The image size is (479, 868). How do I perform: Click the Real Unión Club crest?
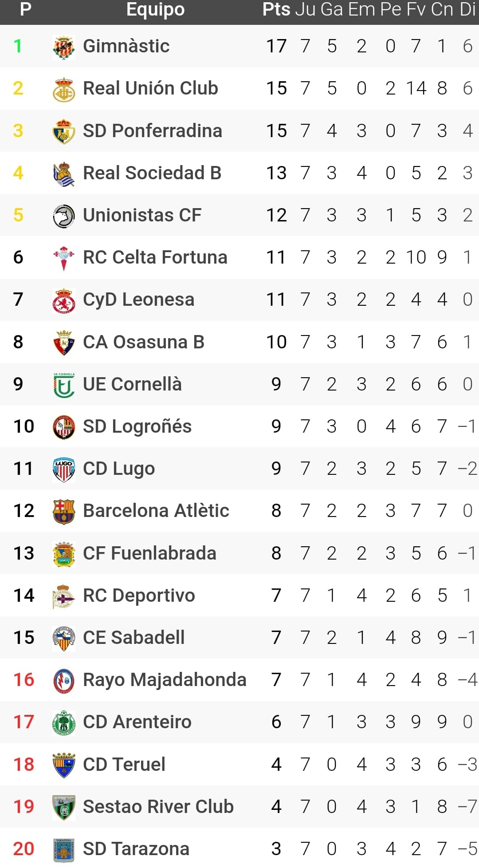(63, 89)
